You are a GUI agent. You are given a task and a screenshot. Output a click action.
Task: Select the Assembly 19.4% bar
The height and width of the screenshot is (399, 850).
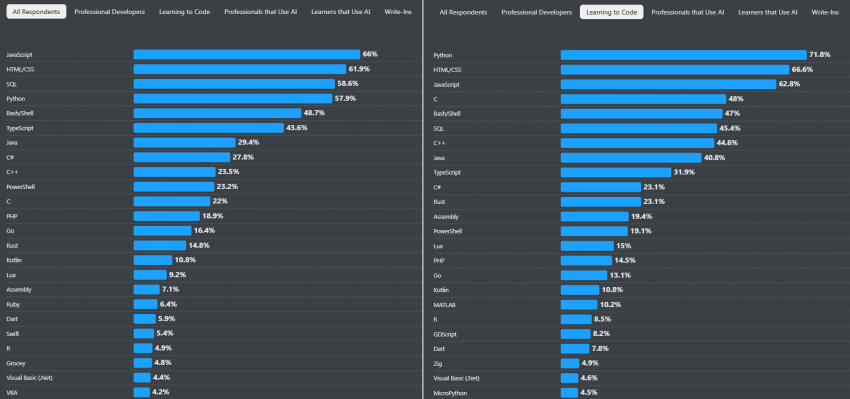(x=595, y=216)
